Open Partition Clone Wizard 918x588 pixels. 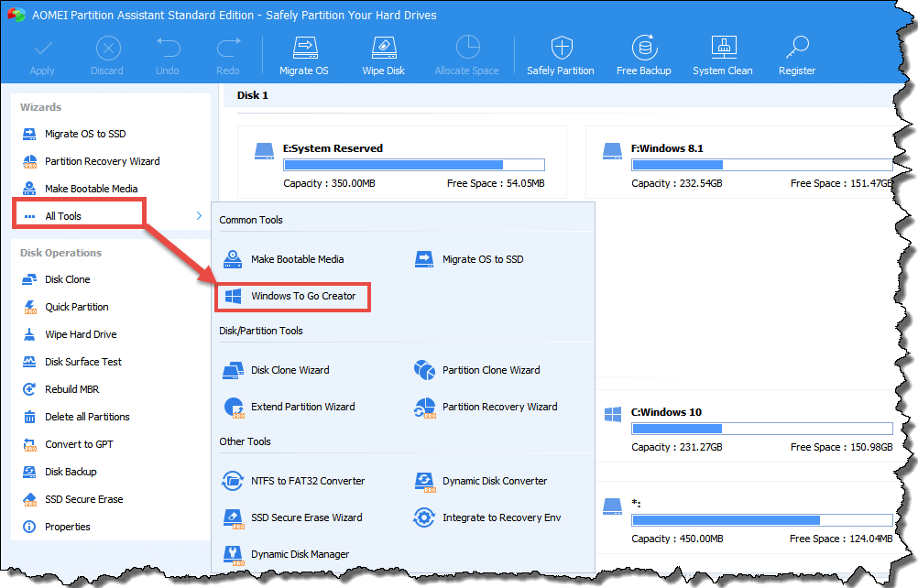[477, 370]
